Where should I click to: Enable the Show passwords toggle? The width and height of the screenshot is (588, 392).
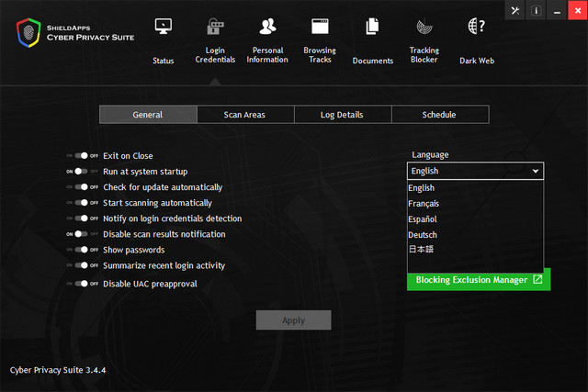[82, 250]
